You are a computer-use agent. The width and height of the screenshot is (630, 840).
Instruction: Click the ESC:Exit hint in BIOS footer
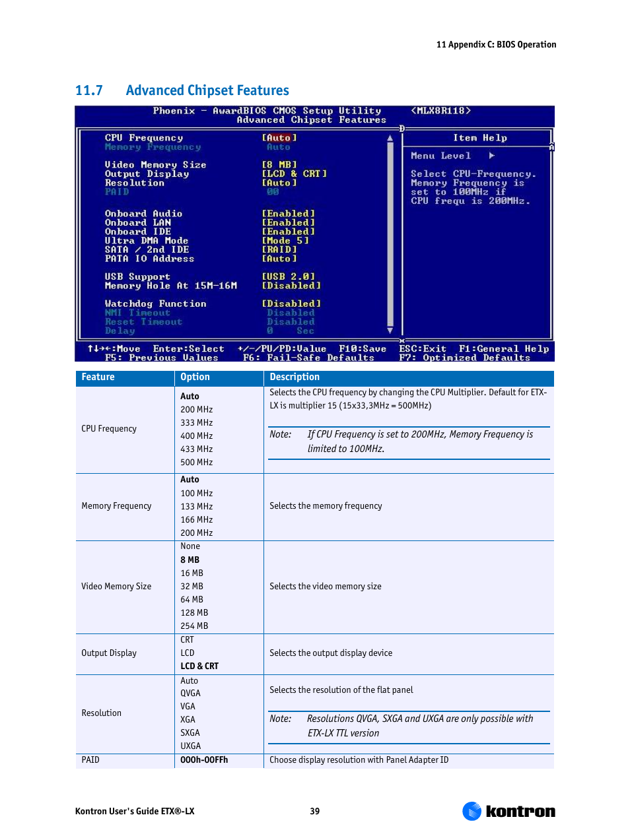coord(423,348)
